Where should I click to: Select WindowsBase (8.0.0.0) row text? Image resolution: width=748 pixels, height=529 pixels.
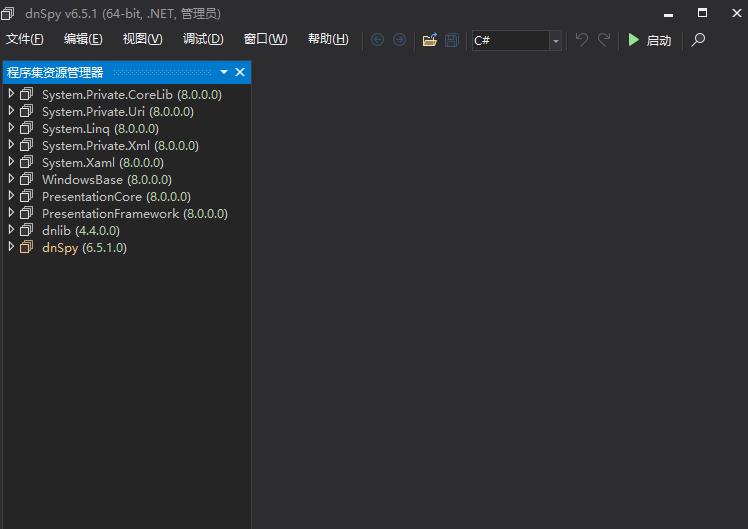pos(107,180)
